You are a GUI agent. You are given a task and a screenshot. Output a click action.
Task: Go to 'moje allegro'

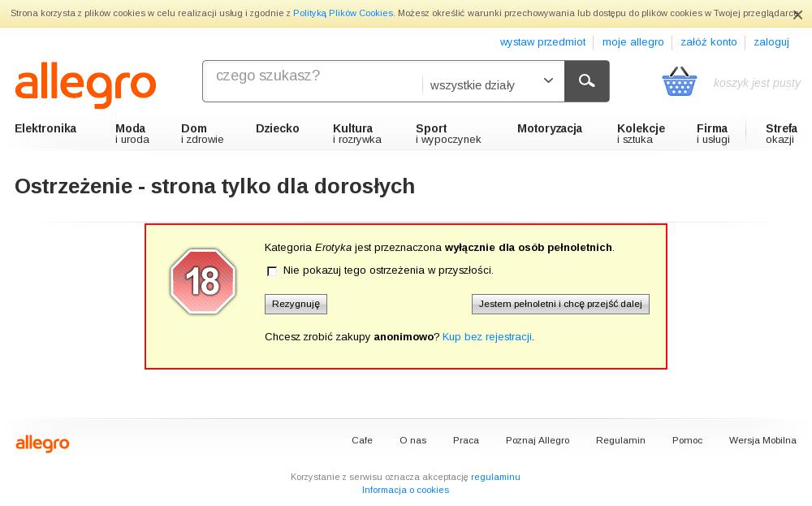(633, 42)
